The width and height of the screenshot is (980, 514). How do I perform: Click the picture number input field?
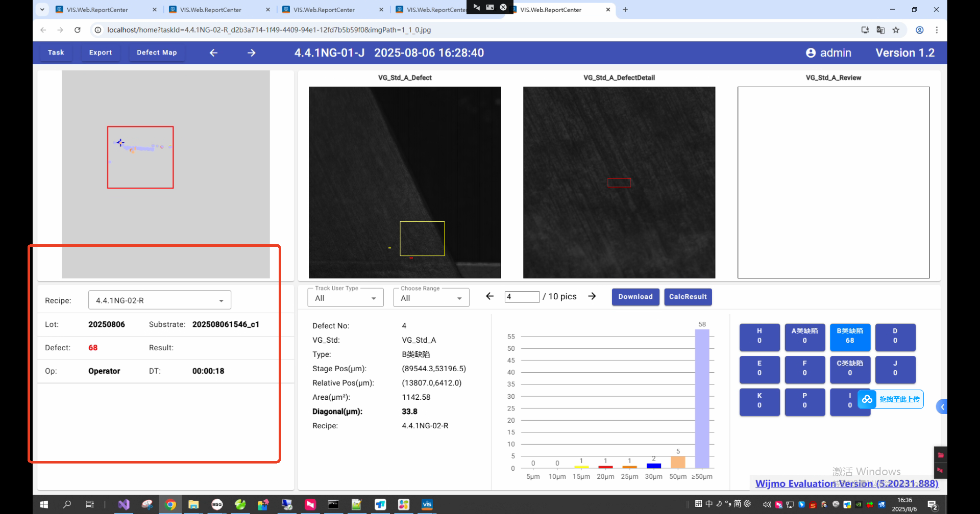pos(522,297)
